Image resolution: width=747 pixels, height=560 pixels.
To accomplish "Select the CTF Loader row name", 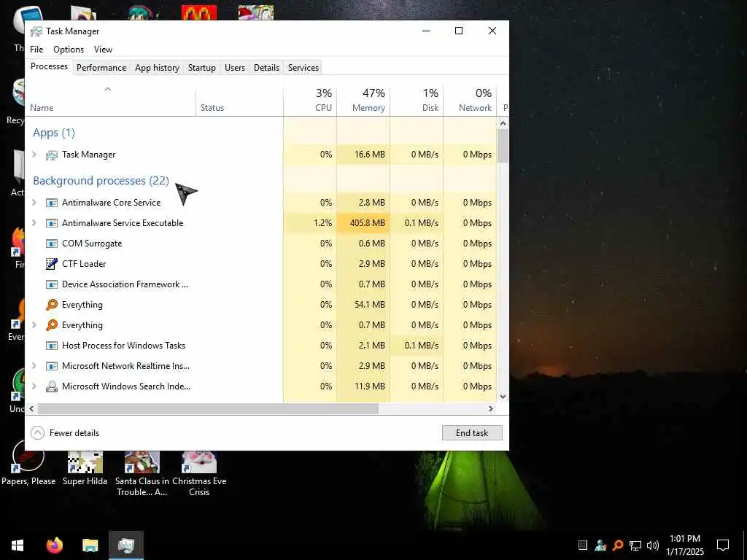I will [x=84, y=264].
